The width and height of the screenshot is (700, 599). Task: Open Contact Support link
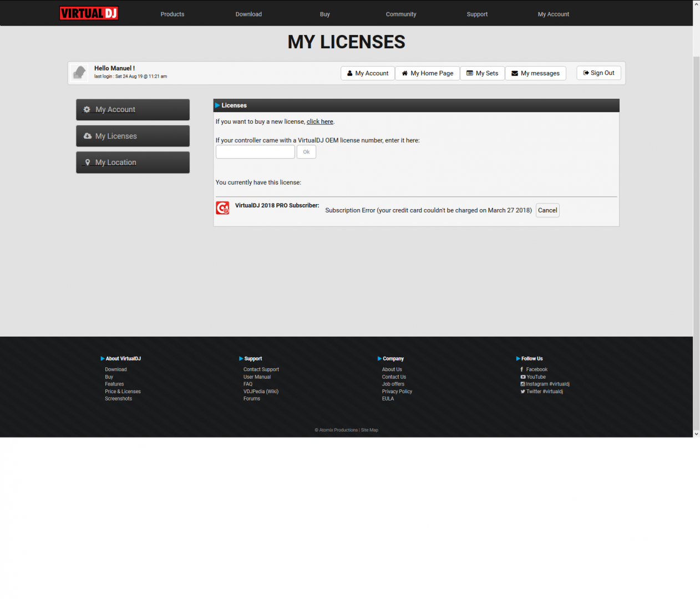click(x=261, y=369)
